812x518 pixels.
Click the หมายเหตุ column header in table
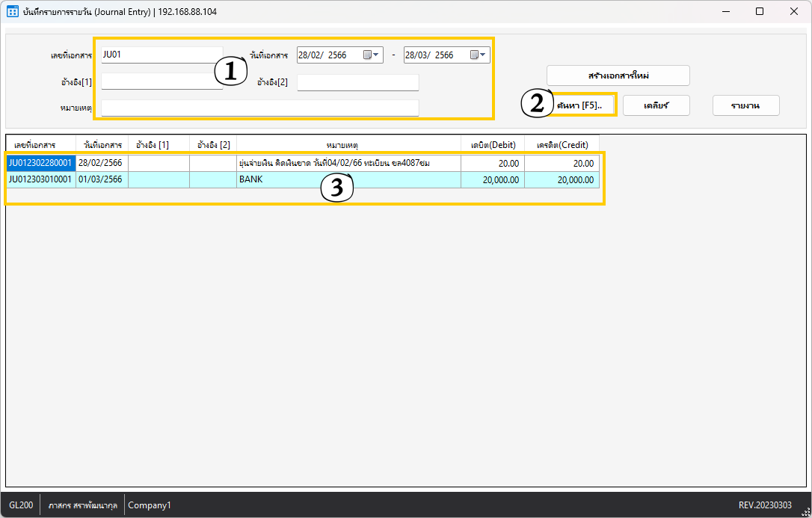[348, 144]
